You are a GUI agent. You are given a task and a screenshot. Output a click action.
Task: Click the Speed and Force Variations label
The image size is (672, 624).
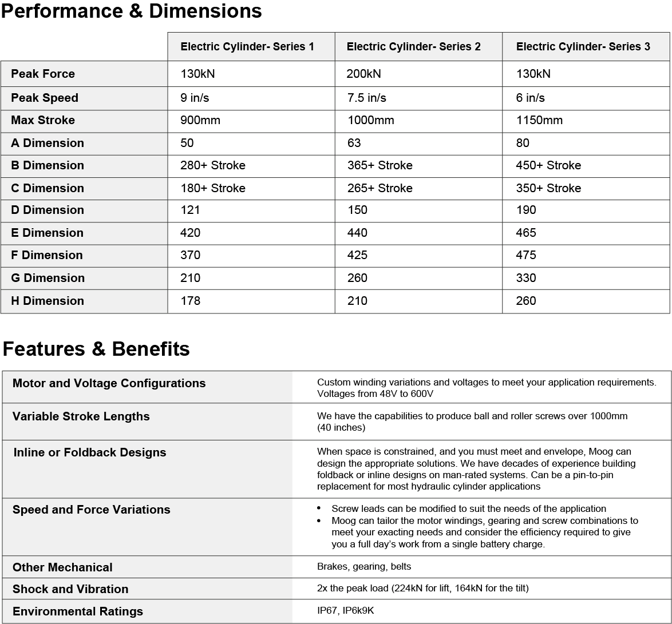(x=92, y=510)
